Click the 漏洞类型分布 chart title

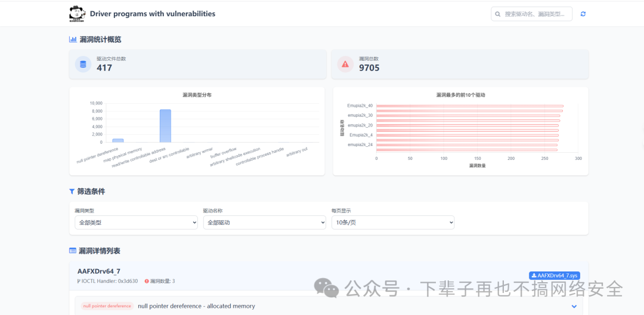pyautogui.click(x=197, y=95)
